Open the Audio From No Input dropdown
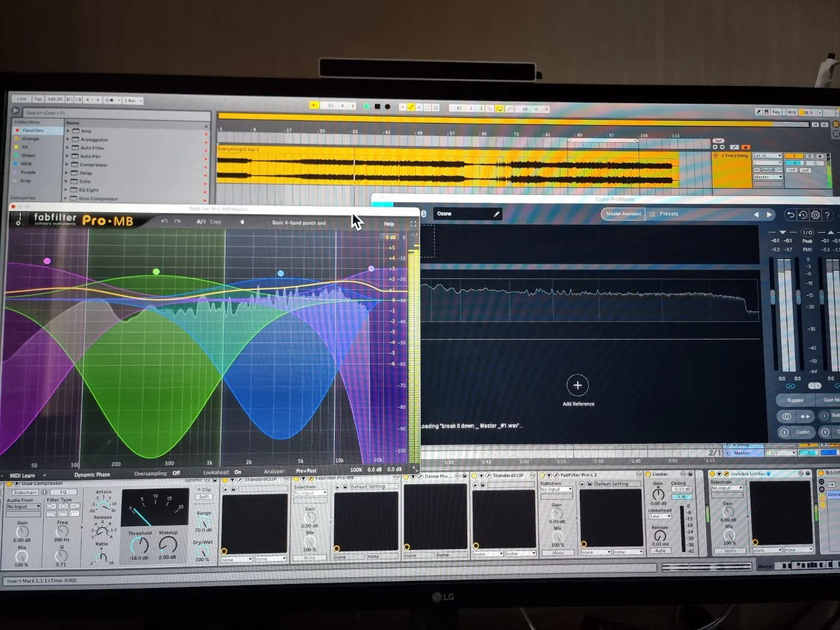Viewport: 840px width, 630px height. [x=23, y=507]
